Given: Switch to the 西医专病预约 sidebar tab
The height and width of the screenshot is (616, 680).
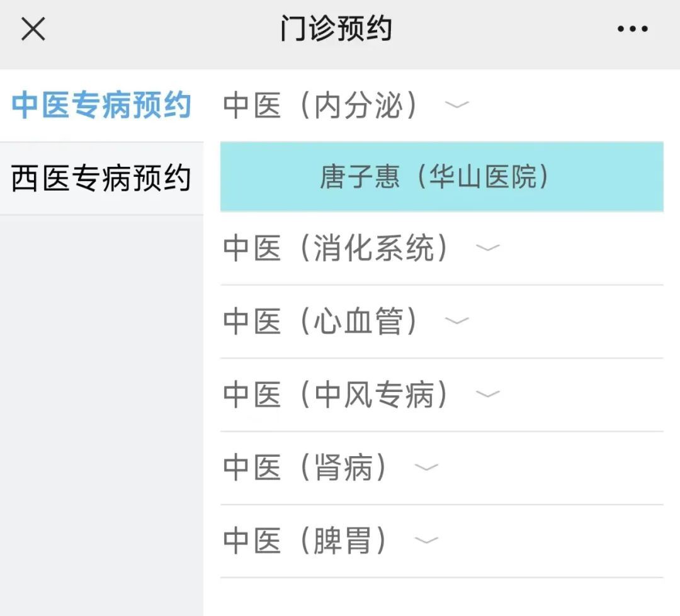Looking at the screenshot, I should 101,179.
